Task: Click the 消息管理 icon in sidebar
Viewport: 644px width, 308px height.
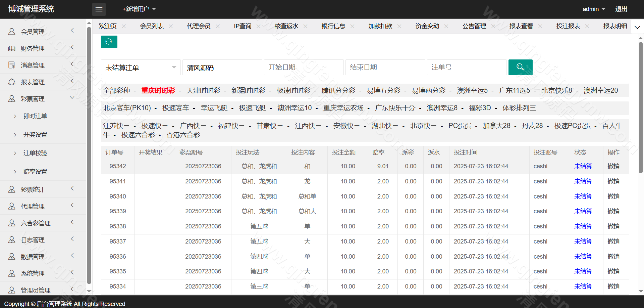Action: click(x=12, y=65)
